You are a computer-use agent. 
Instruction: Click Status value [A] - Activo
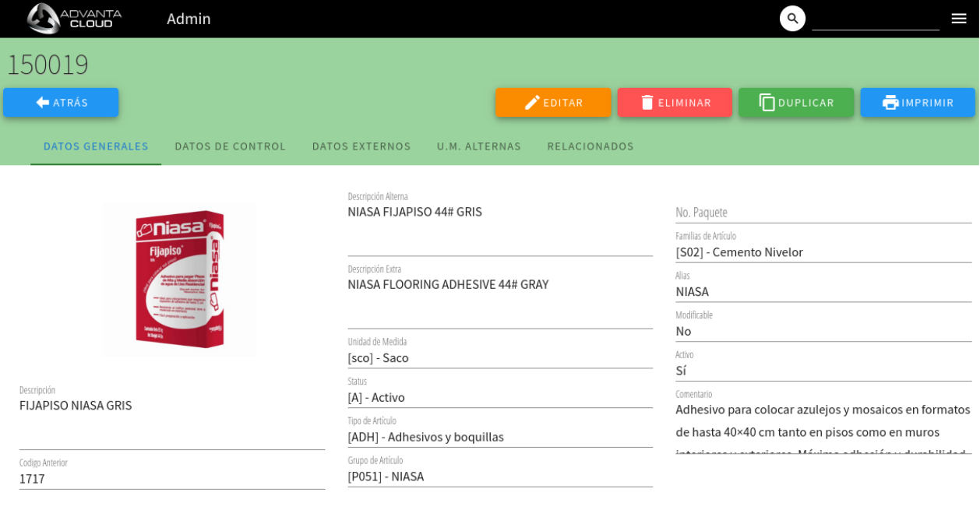376,397
